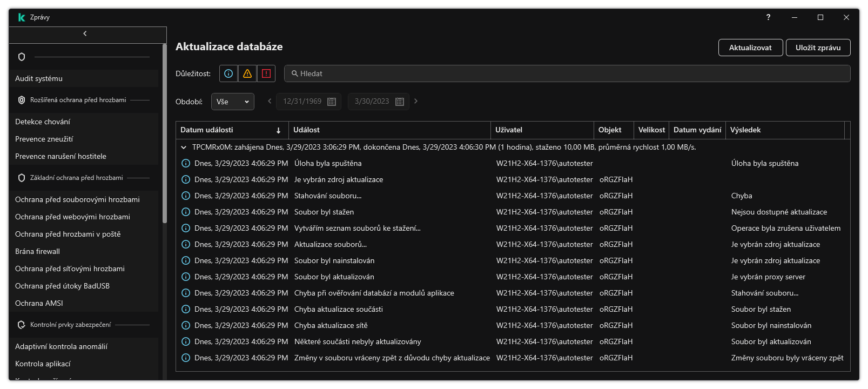Screen dimensions: 868x389
Task: Collapse the left sidebar with back arrow
Action: tap(85, 33)
